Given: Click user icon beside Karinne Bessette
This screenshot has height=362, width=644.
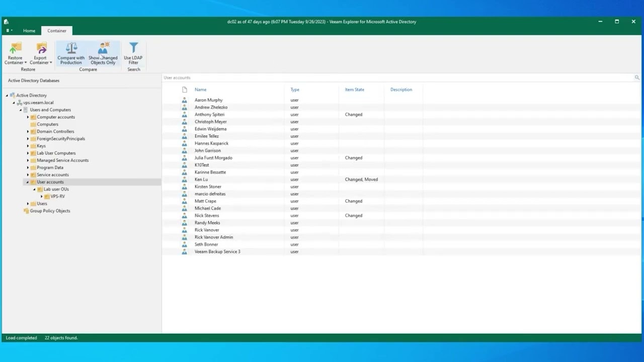Looking at the screenshot, I should point(184,172).
